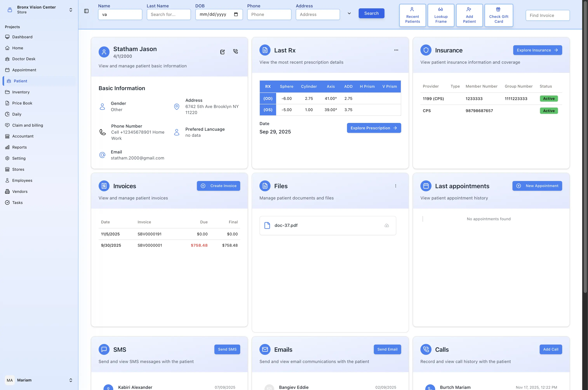This screenshot has width=588, height=390.
Task: Open Files vertical dots menu
Action: (x=396, y=186)
